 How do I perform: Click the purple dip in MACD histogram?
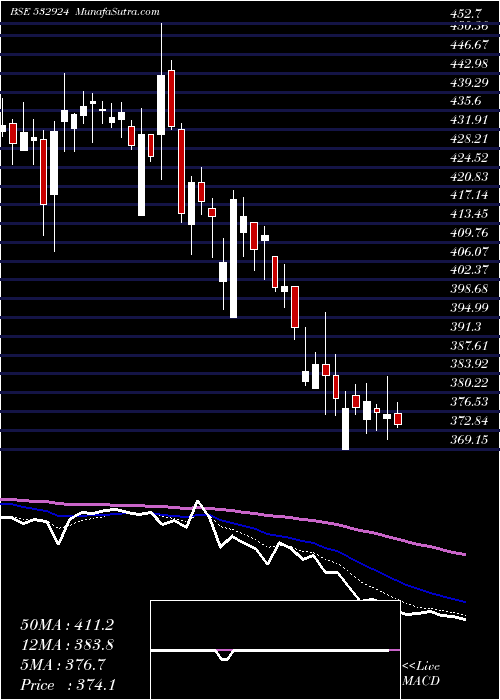225,654
